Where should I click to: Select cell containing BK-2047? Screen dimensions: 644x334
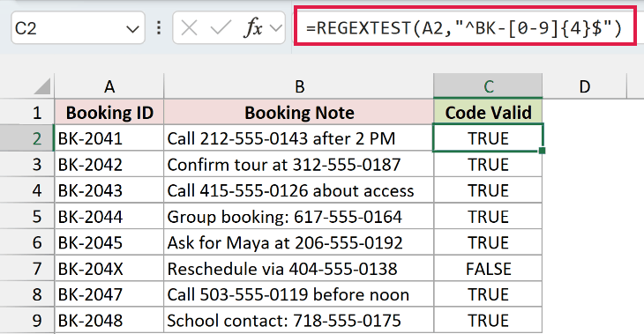click(109, 294)
